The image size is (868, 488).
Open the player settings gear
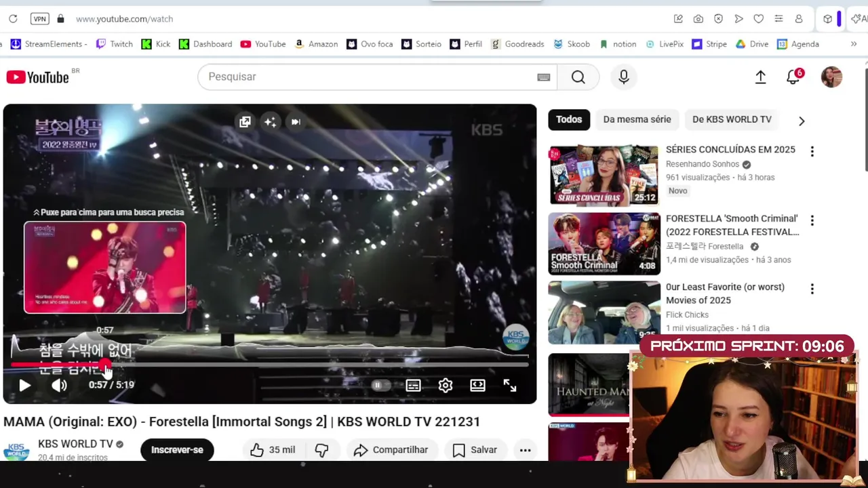coord(445,385)
